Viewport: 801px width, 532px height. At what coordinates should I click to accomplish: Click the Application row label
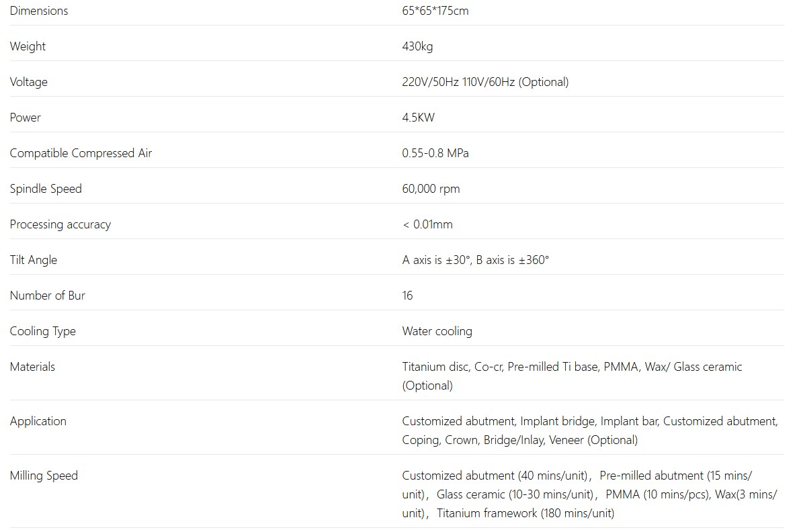(38, 421)
